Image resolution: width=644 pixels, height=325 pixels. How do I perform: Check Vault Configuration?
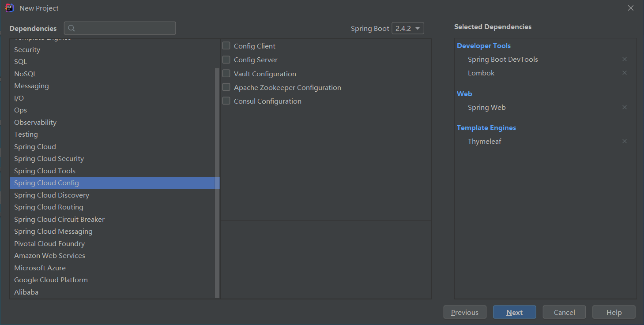pos(226,74)
